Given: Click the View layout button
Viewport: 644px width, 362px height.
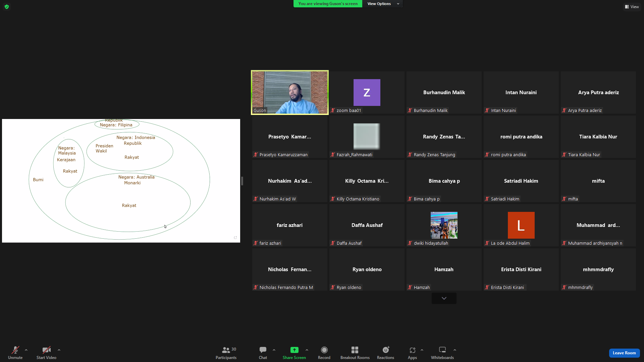Looking at the screenshot, I should pyautogui.click(x=632, y=7).
